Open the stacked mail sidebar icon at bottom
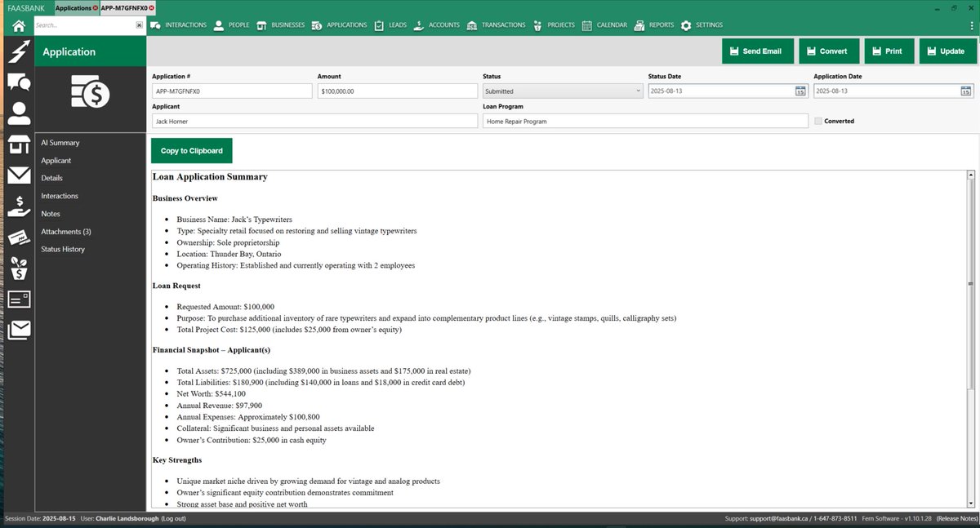Screen dimensions: 980x528 click(x=19, y=330)
